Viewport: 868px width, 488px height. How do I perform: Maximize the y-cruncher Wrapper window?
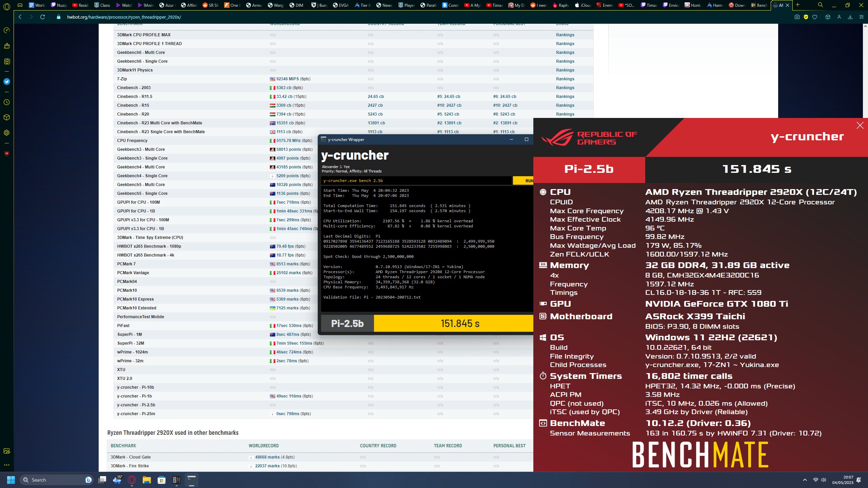527,140
